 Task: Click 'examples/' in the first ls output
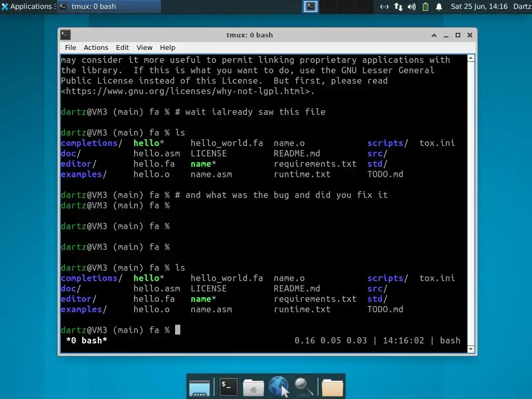click(84, 175)
